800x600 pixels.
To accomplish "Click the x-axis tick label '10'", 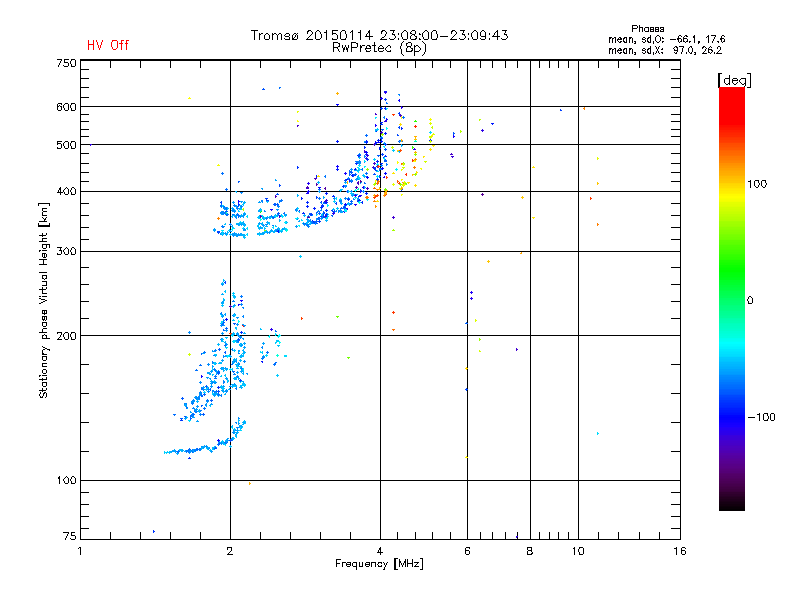I will [x=578, y=551].
